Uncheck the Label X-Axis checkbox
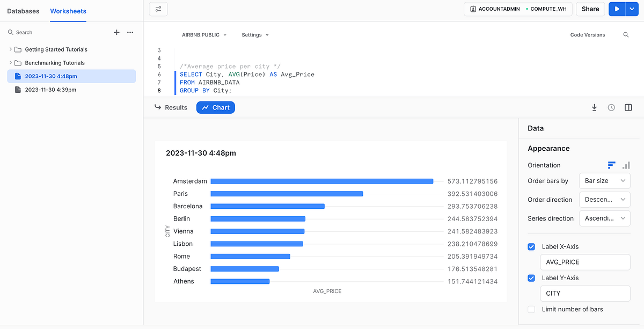 click(x=531, y=246)
